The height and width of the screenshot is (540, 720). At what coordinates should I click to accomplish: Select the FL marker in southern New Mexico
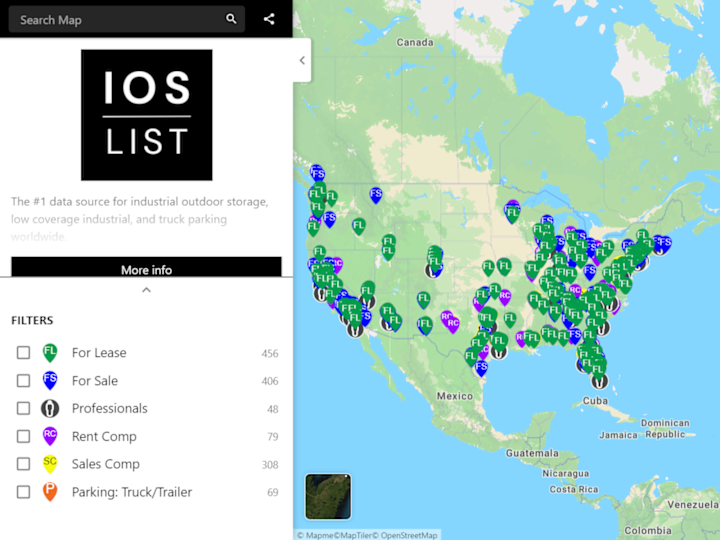(x=425, y=326)
